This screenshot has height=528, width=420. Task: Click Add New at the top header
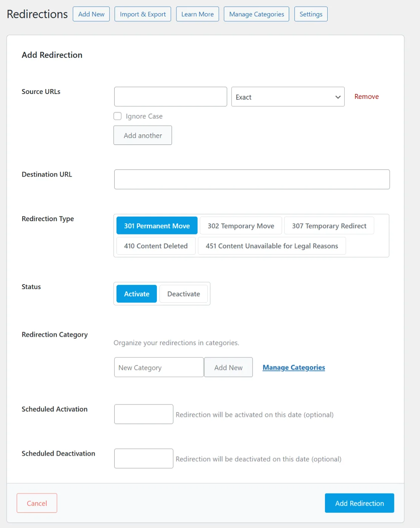tap(91, 14)
